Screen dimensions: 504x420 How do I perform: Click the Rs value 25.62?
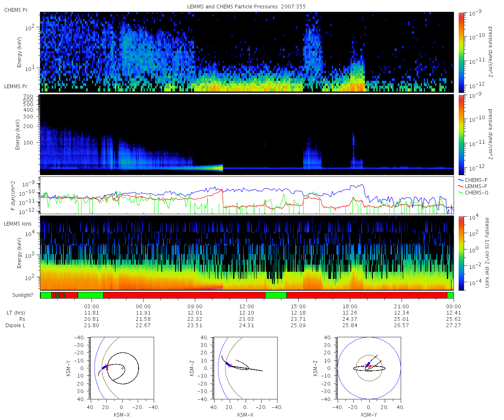coord(454,319)
